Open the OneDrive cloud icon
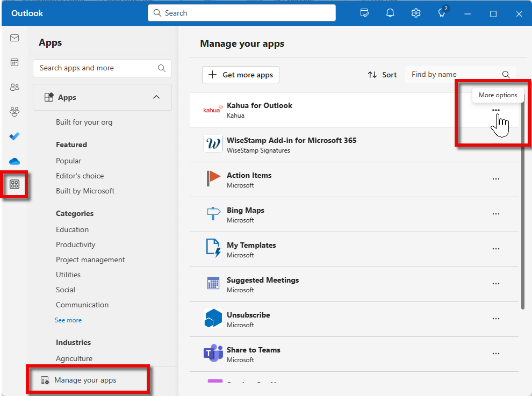 (x=15, y=161)
